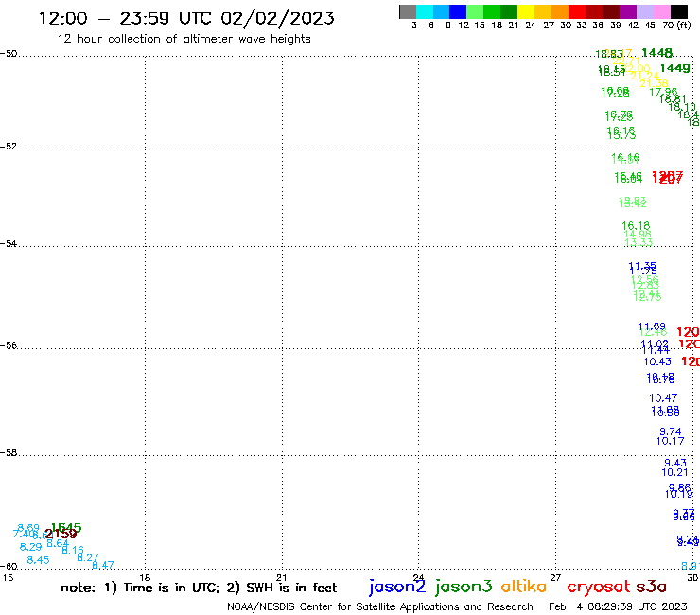700x615 pixels.
Task: Select the lavender swatch in the color scale
Action: pyautogui.click(x=644, y=11)
